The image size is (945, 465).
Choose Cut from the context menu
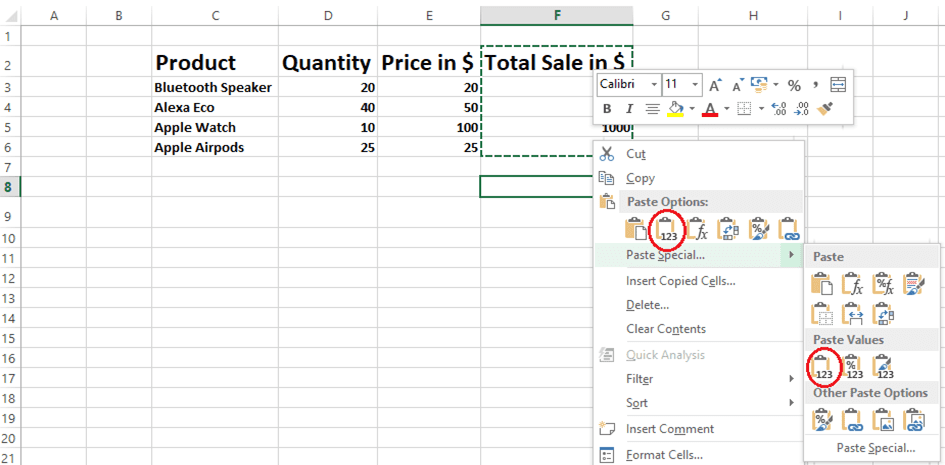pos(635,154)
